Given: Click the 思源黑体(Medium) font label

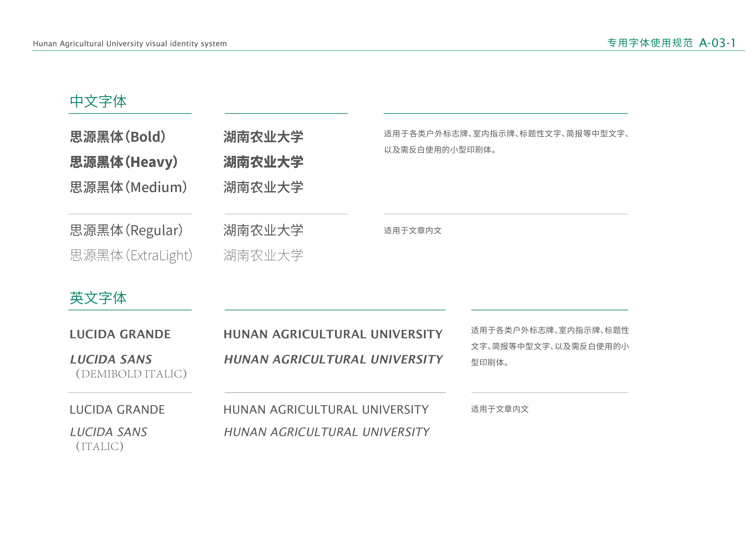Looking at the screenshot, I should 128,187.
